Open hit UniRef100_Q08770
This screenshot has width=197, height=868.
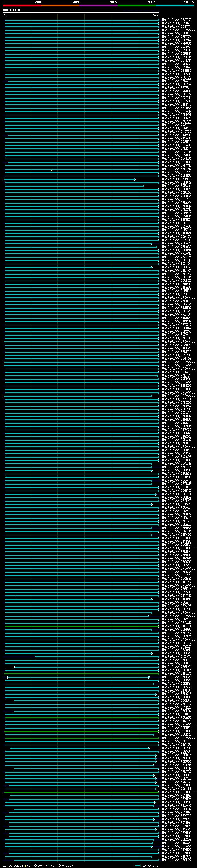(176, 121)
